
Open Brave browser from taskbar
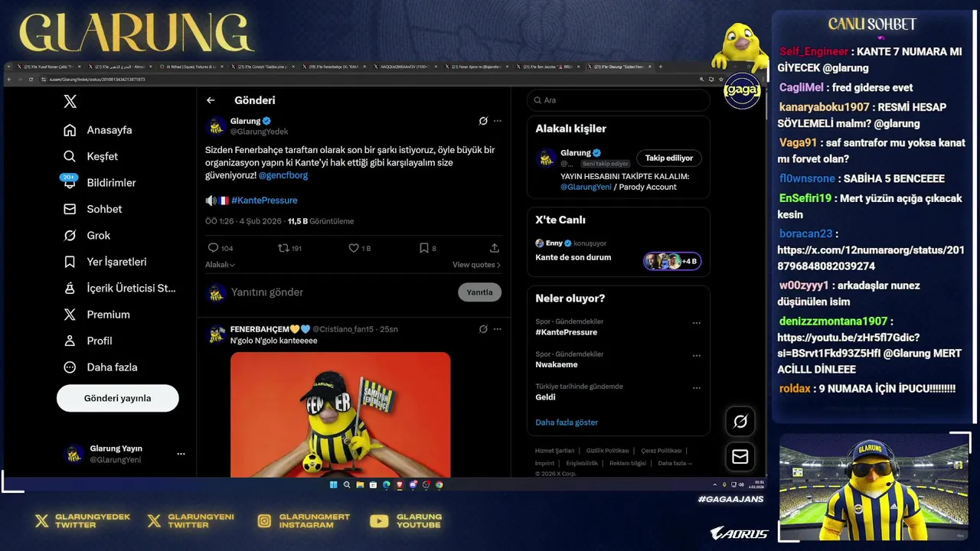tap(400, 484)
